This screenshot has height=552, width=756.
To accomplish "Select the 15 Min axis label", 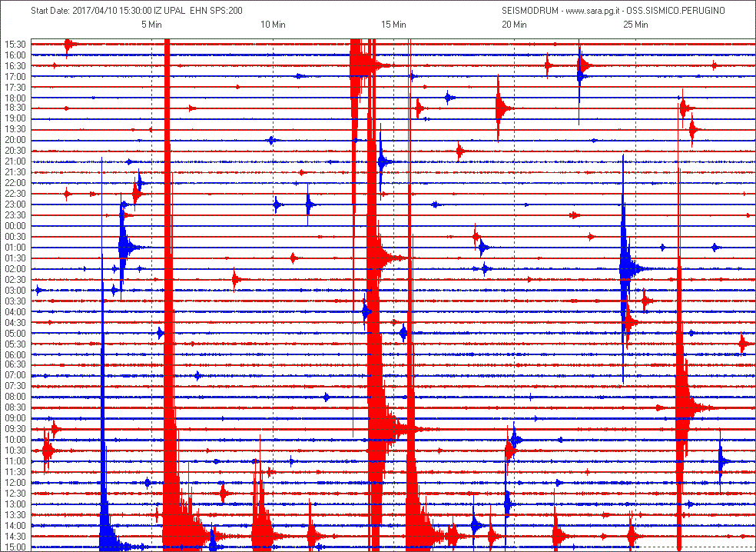I will pos(393,25).
